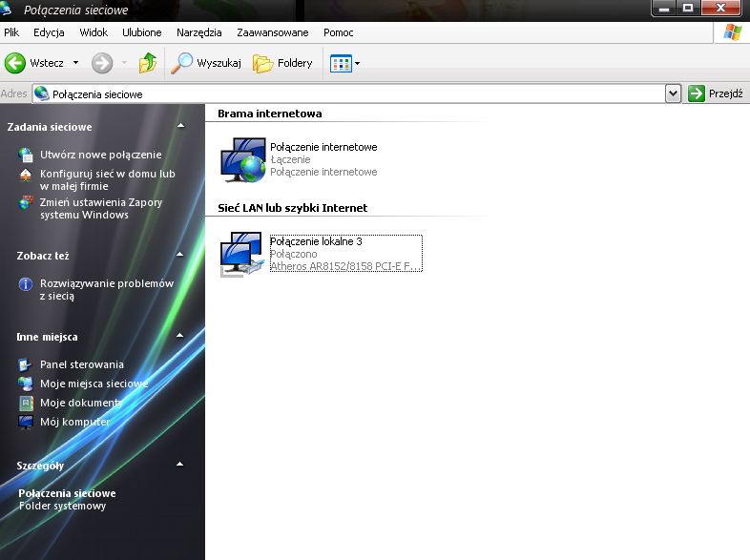Click the Rozwiązywanie problemów info icon
The image size is (750, 560).
[26, 283]
